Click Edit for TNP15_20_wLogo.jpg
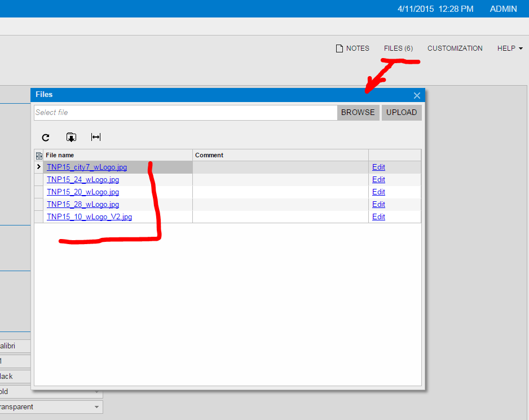 378,192
